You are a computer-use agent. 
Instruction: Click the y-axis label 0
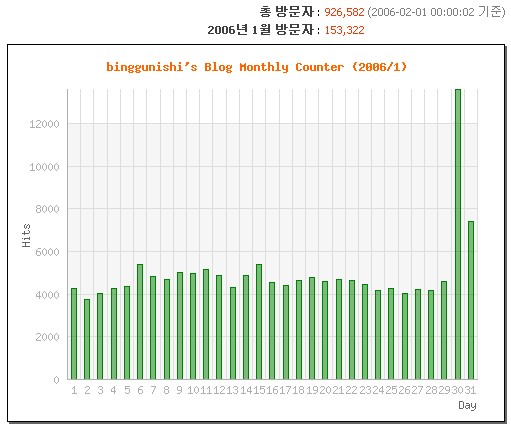pyautogui.click(x=56, y=380)
